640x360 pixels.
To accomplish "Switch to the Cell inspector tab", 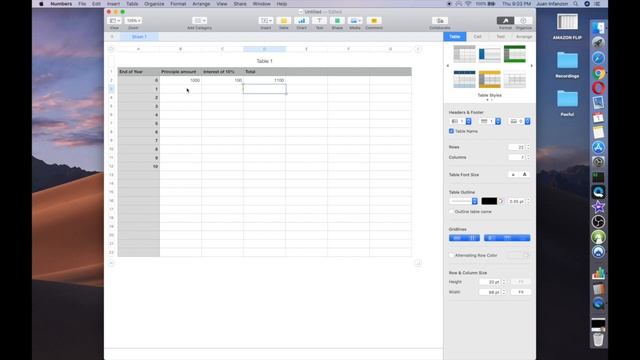I will 477,37.
